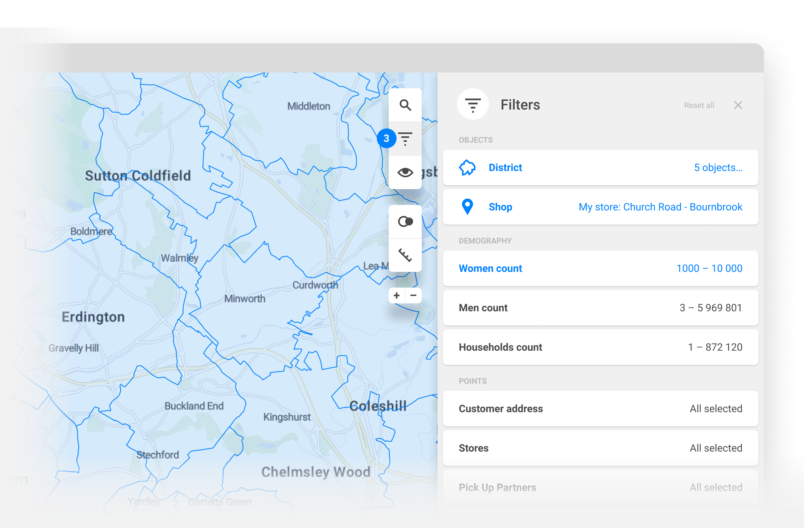Click the blue badge showing 3 filters
This screenshot has height=528, width=812.
point(386,138)
